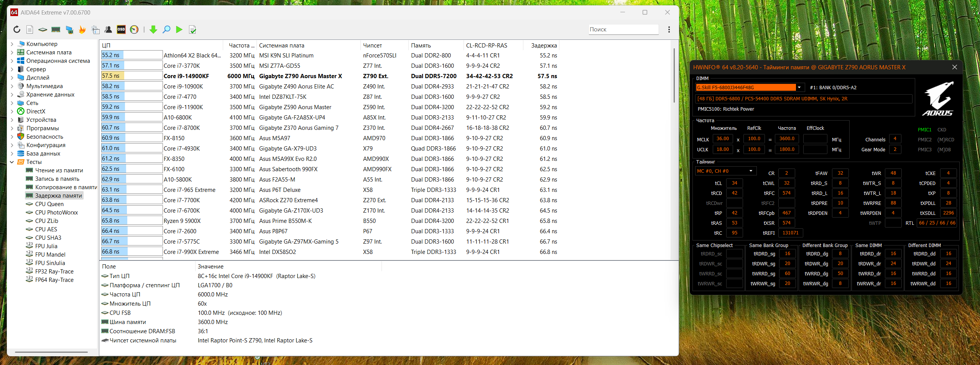
Task: Click the DirectX Xbox icon in the tree
Action: tap(21, 111)
